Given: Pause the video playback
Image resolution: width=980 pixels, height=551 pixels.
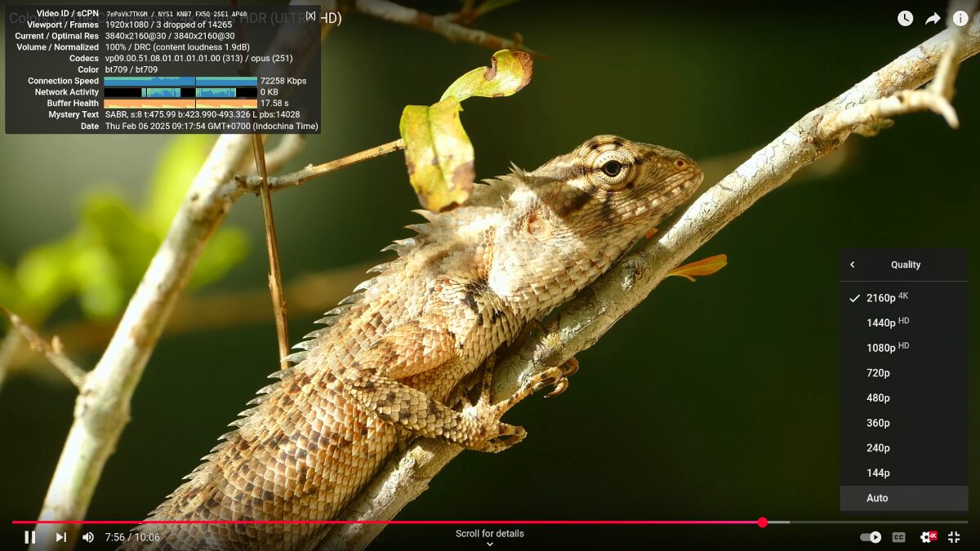Looking at the screenshot, I should 30,537.
